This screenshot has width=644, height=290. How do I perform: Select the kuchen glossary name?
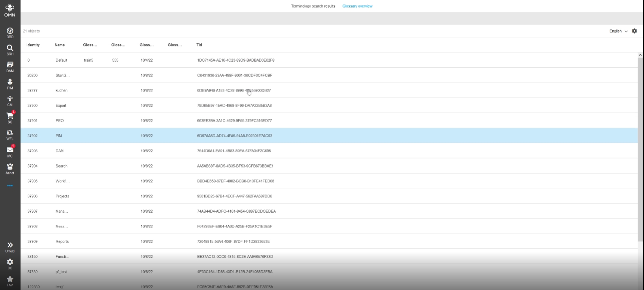tap(62, 91)
